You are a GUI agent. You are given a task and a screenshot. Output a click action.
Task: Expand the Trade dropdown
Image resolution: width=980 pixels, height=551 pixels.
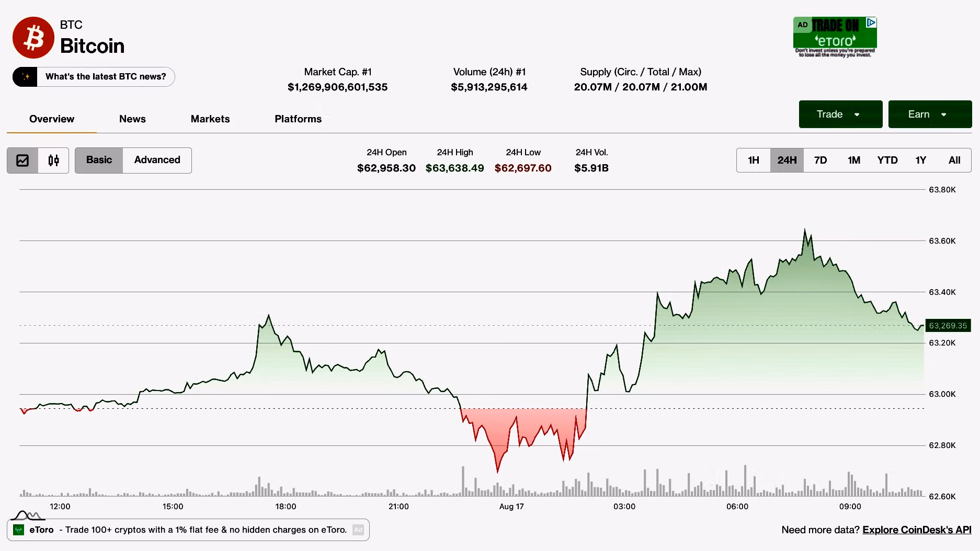840,114
